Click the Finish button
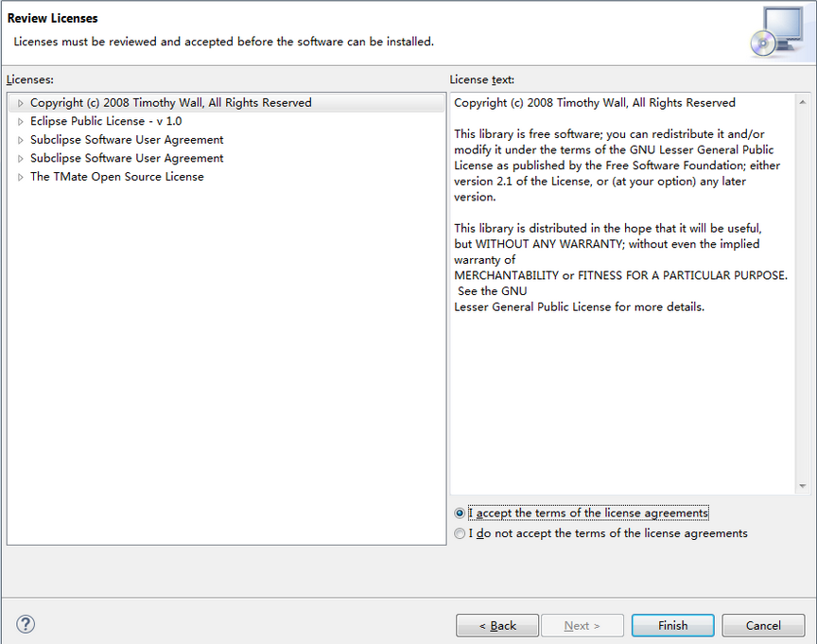 point(672,625)
